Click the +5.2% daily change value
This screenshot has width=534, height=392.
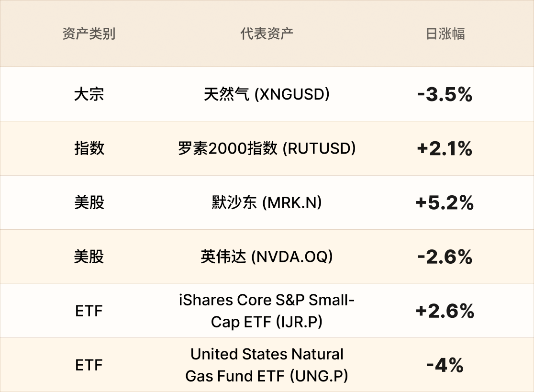pyautogui.click(x=445, y=203)
